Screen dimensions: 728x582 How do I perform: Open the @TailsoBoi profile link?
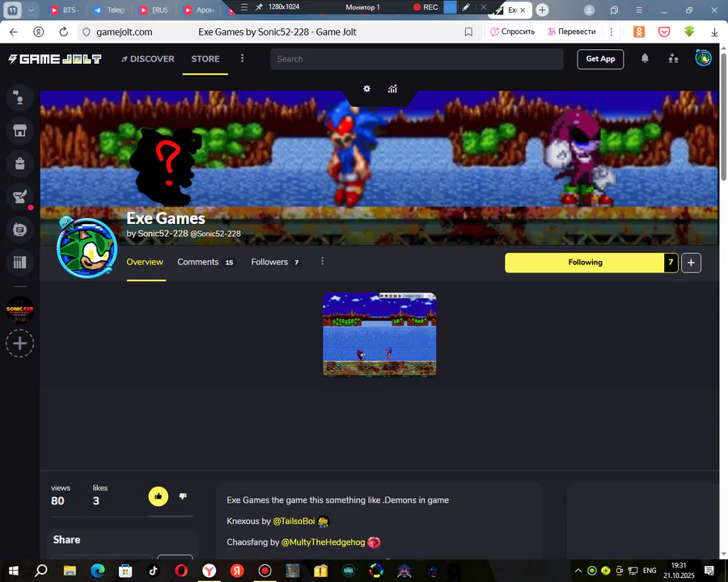[294, 521]
